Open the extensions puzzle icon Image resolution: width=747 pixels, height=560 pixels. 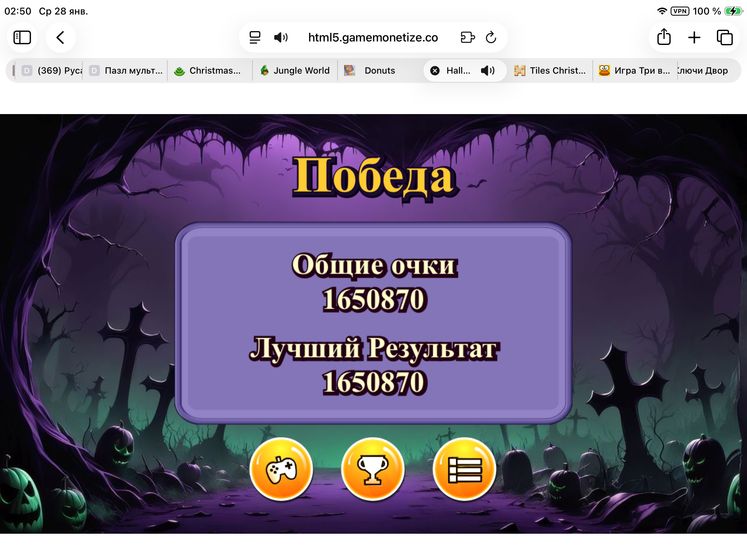coord(468,37)
